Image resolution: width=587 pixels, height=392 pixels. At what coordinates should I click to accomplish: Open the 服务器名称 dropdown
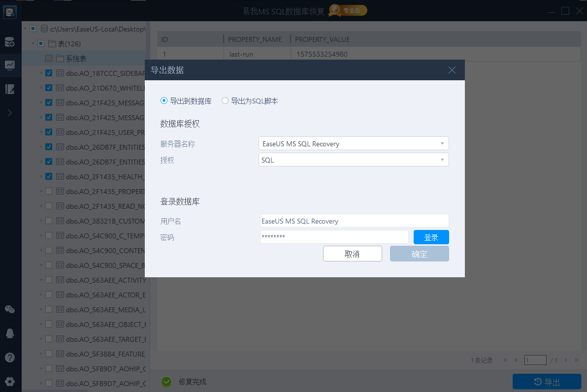point(354,144)
